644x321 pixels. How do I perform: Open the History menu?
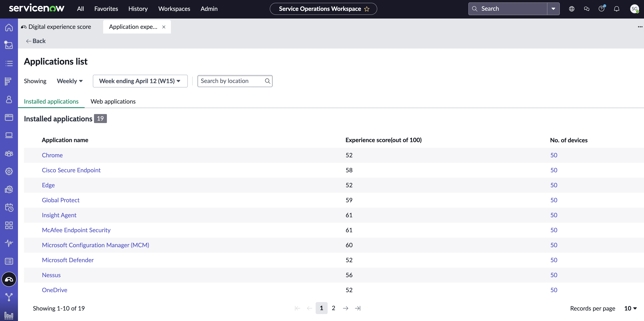[138, 9]
